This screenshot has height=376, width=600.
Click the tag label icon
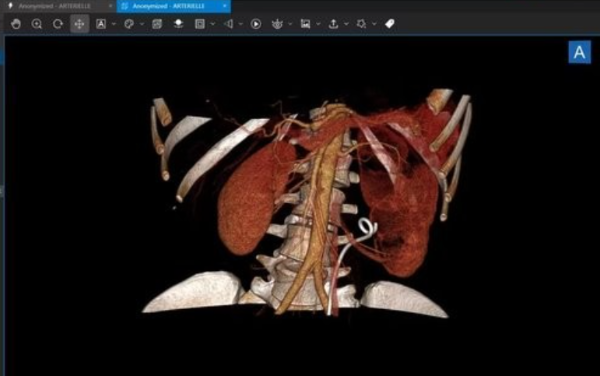pyautogui.click(x=390, y=24)
